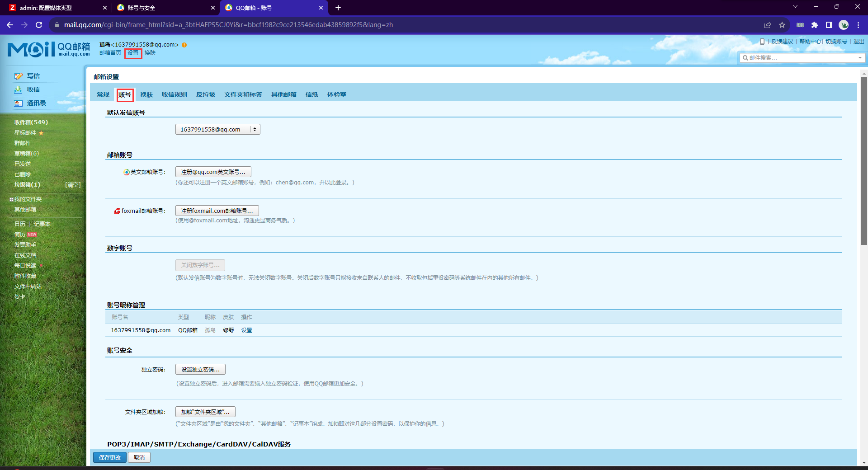Open the search options dropdown arrow
868x470 pixels.
click(x=860, y=58)
